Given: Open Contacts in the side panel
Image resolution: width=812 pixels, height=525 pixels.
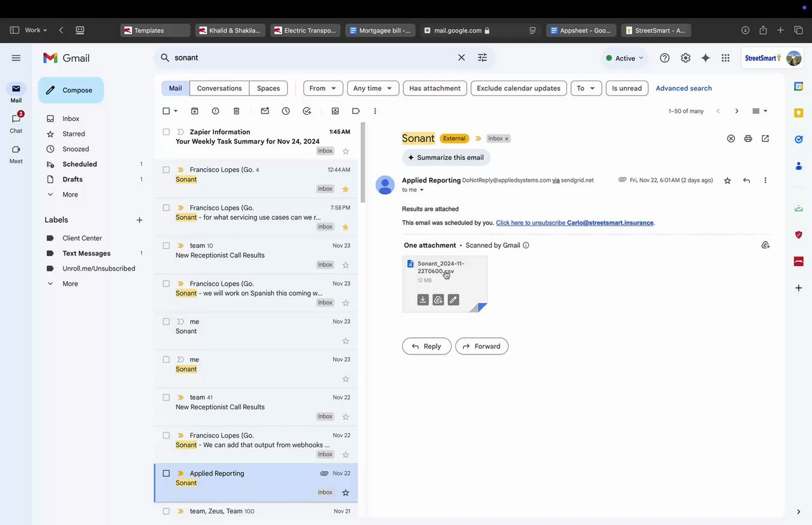Looking at the screenshot, I should 799,166.
